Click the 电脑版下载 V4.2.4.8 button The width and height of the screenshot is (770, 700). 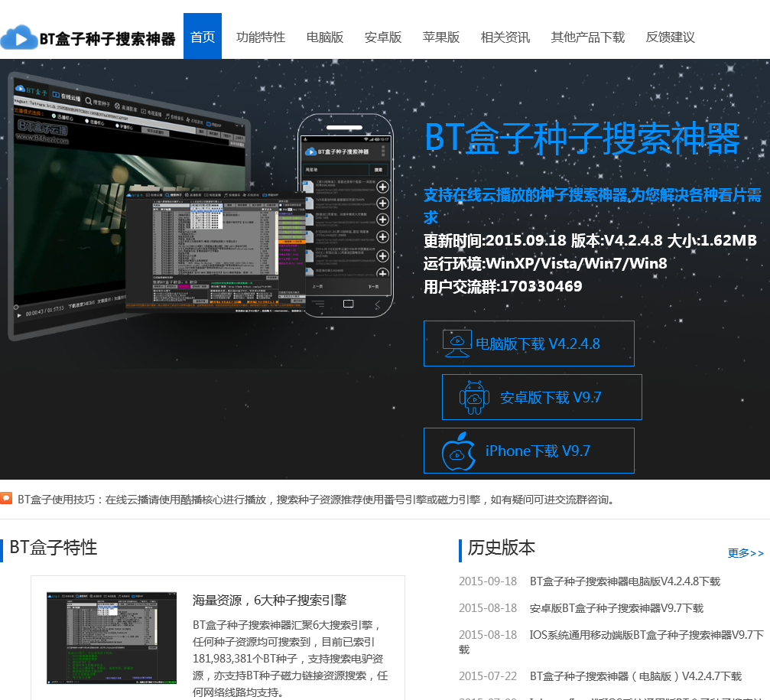529,343
